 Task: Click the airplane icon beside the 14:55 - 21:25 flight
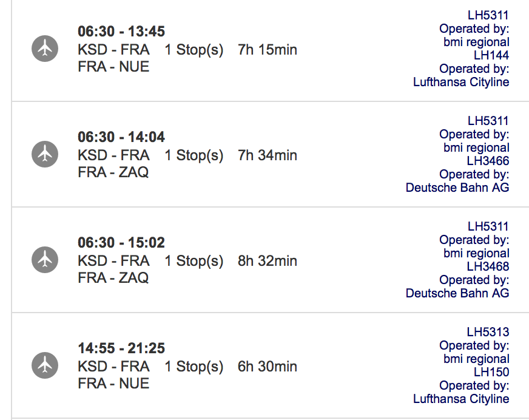pyautogui.click(x=45, y=366)
